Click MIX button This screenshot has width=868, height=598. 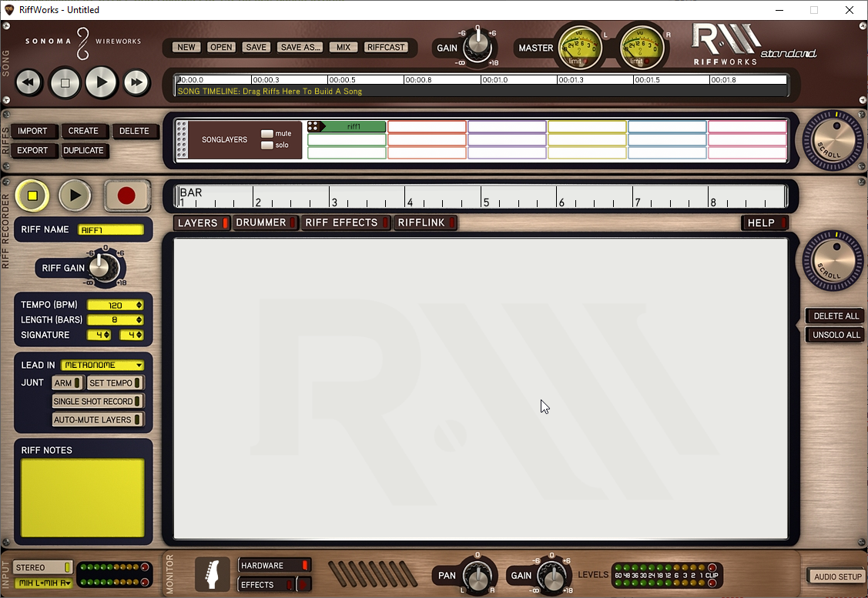click(x=344, y=47)
